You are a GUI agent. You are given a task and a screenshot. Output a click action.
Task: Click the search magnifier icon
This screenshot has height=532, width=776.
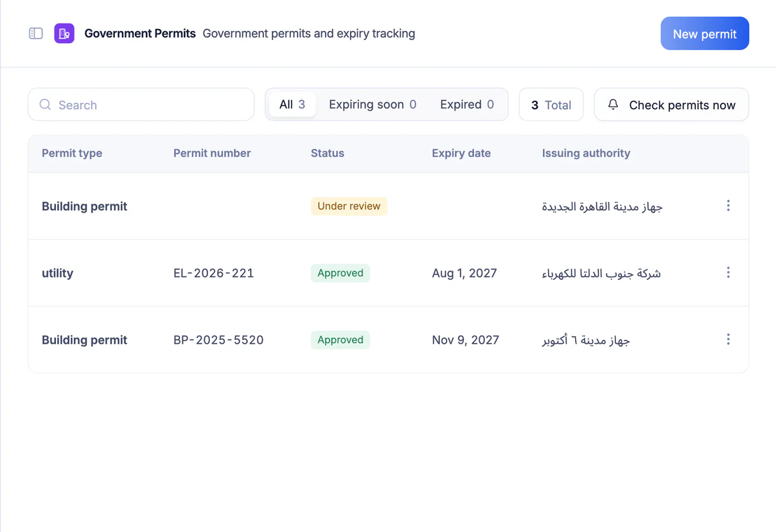[45, 105]
